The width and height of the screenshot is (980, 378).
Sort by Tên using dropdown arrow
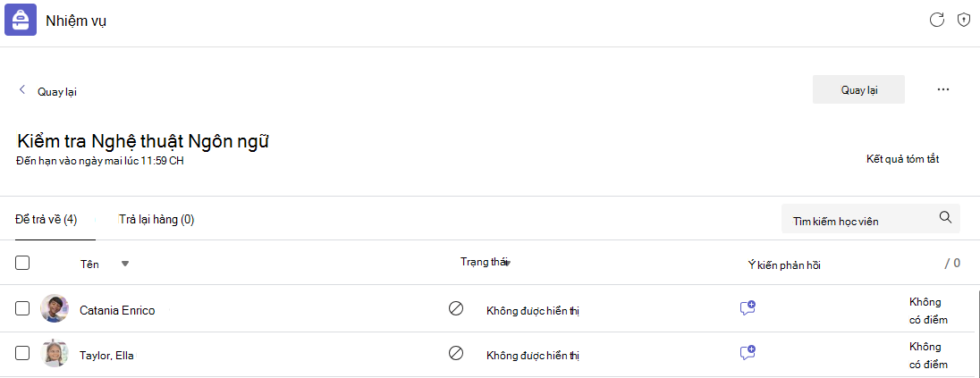coord(125,264)
